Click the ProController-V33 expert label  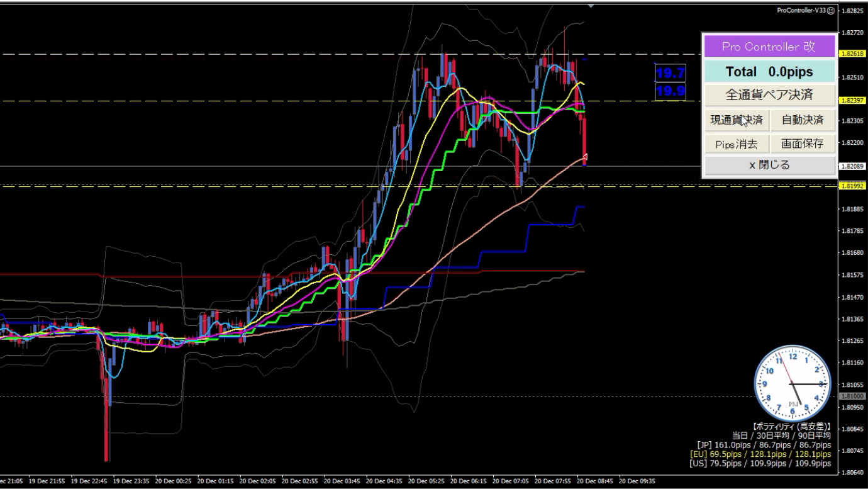pyautogui.click(x=801, y=10)
